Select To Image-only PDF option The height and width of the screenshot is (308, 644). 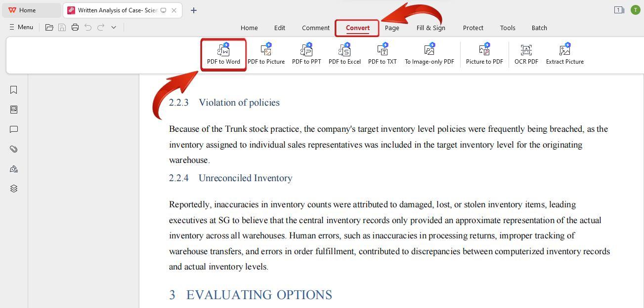pyautogui.click(x=429, y=54)
